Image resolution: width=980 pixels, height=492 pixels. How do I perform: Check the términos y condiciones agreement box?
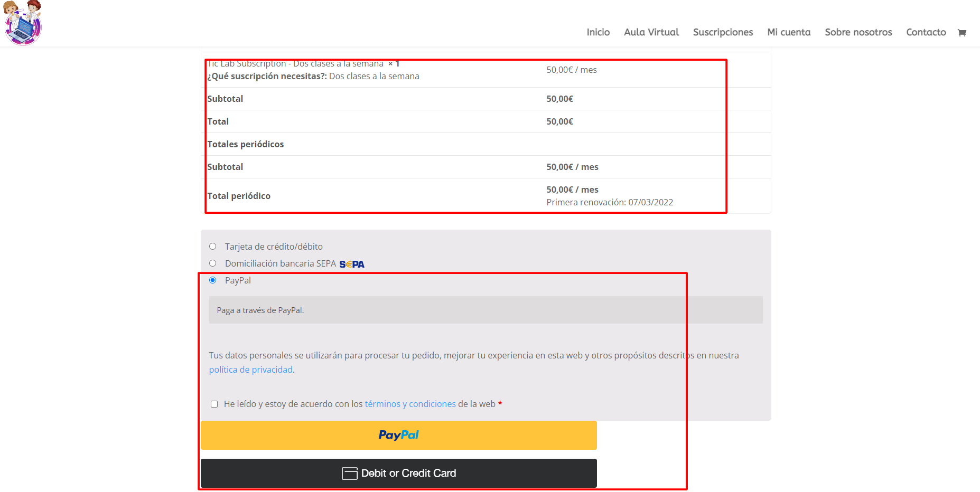pos(214,404)
